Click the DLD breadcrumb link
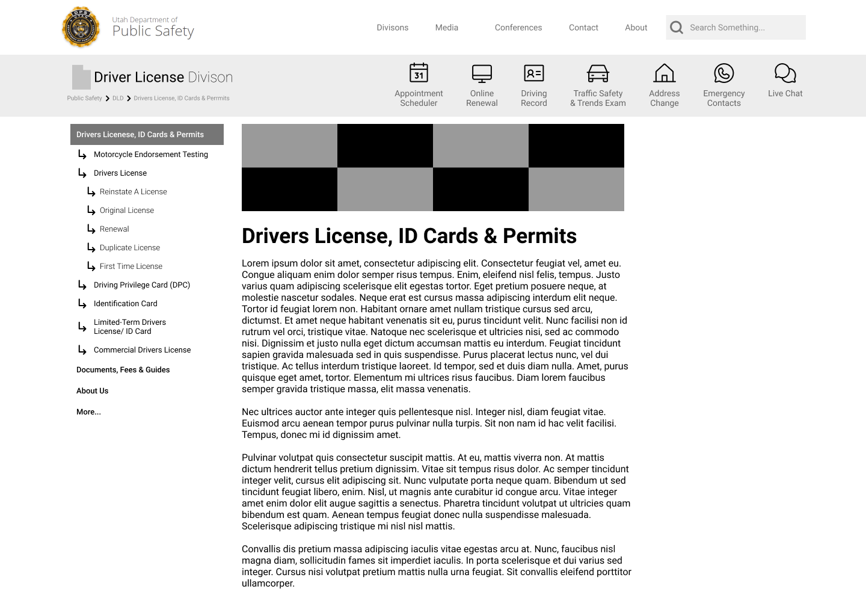The height and width of the screenshot is (616, 866). (x=118, y=98)
